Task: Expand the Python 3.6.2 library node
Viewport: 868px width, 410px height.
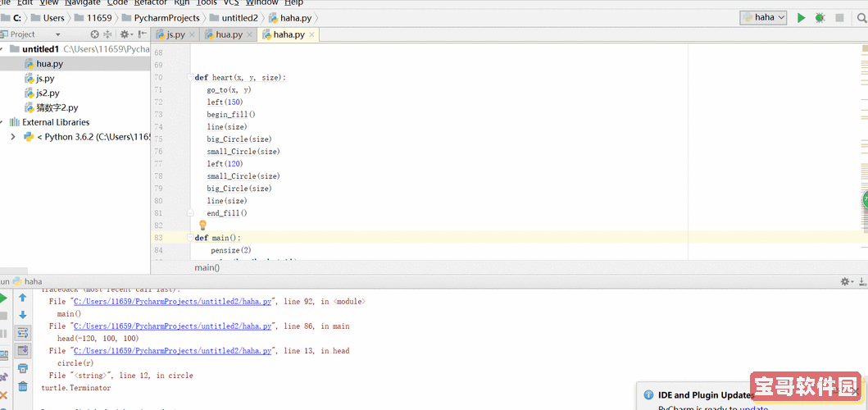Action: [13, 137]
